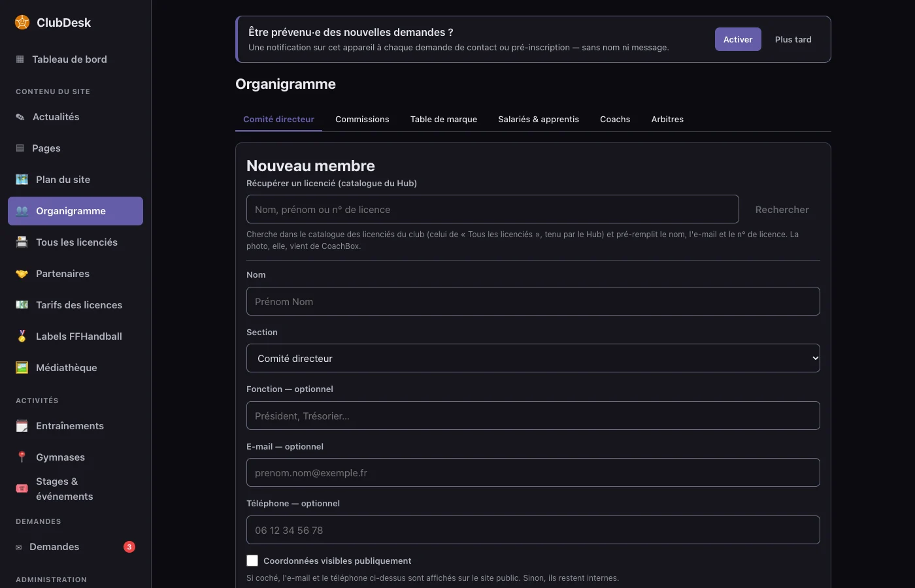
Task: Go to the Coachs tab
Action: [x=615, y=119]
